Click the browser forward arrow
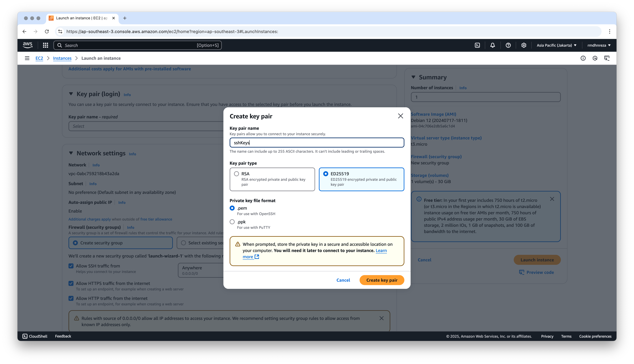This screenshot has height=364, width=634. [x=36, y=32]
